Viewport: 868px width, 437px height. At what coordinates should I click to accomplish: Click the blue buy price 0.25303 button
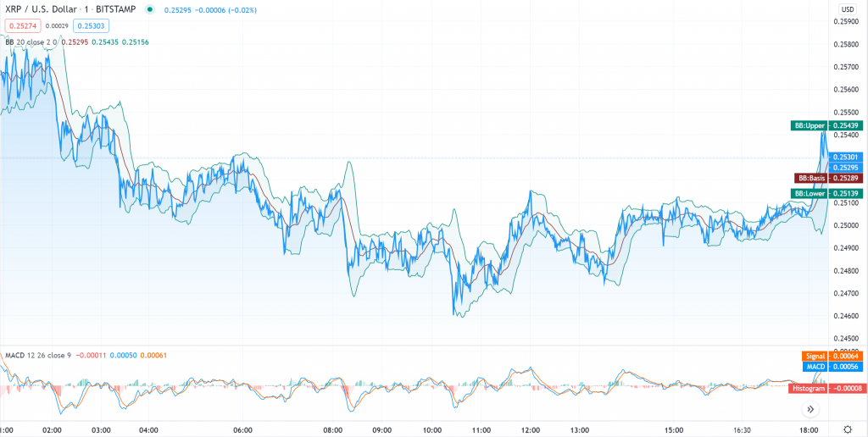point(97,26)
